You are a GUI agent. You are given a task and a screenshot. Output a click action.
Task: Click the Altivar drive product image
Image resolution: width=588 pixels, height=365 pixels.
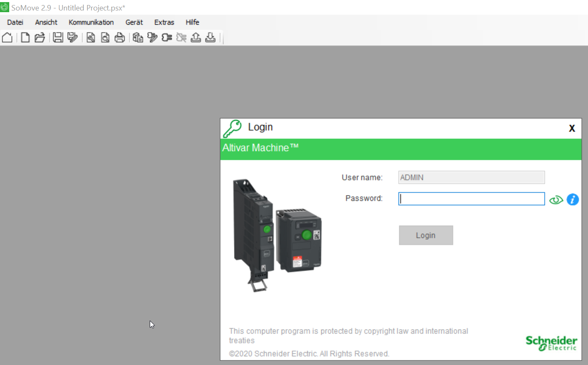tap(277, 235)
